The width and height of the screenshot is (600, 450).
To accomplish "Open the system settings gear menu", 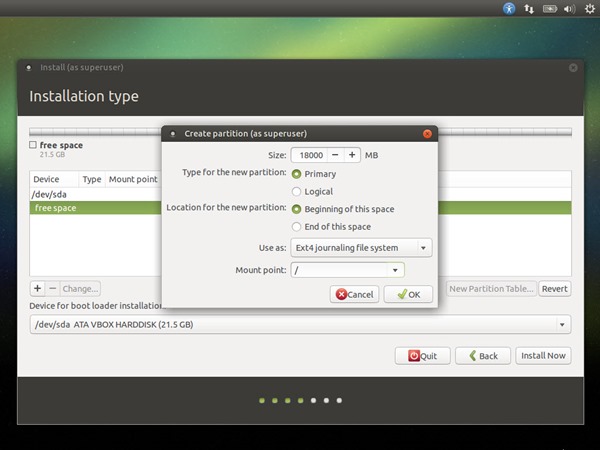I will coord(590,8).
